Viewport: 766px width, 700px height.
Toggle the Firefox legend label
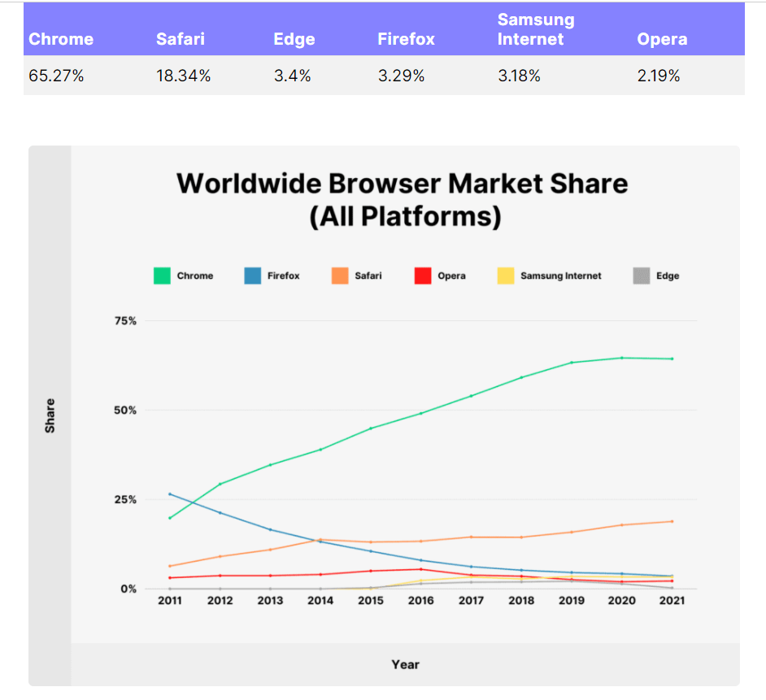(x=283, y=276)
